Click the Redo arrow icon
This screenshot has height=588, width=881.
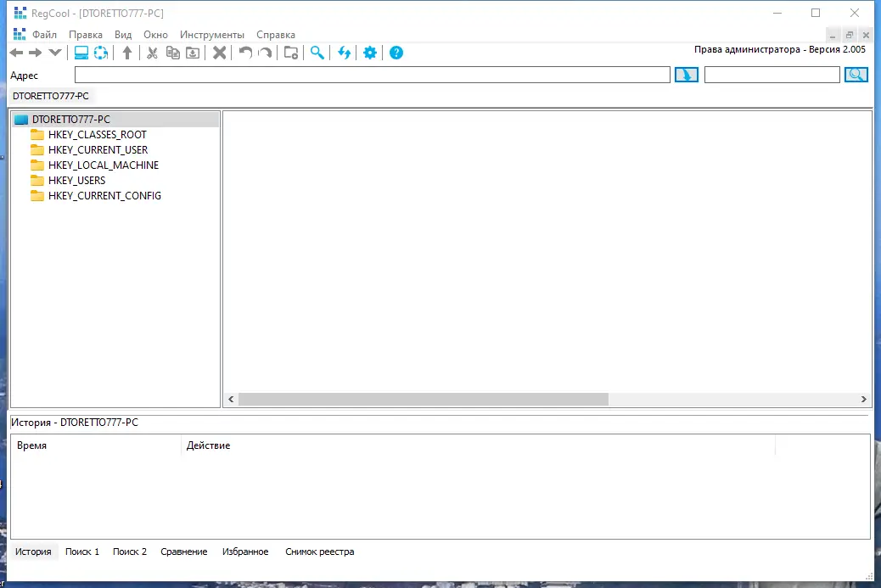(265, 53)
